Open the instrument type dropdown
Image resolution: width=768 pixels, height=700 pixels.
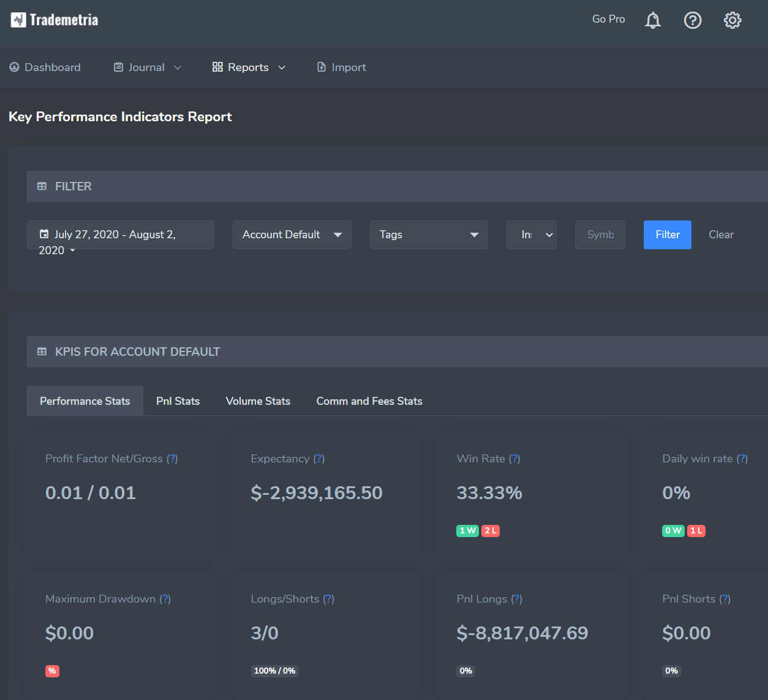[532, 235]
